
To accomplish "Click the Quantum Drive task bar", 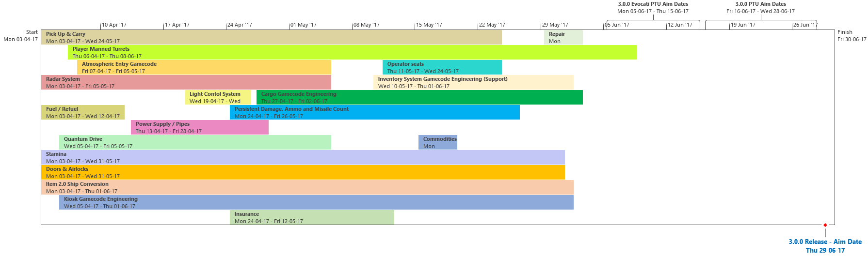I will (x=195, y=142).
